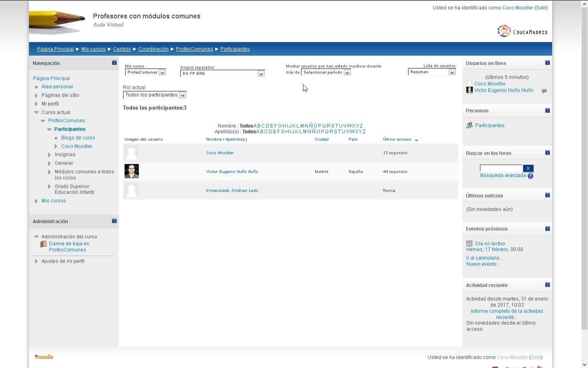Viewport: 588px width, 368px height.
Task: Open Coco Moodler in navigation tree
Action: [x=77, y=146]
